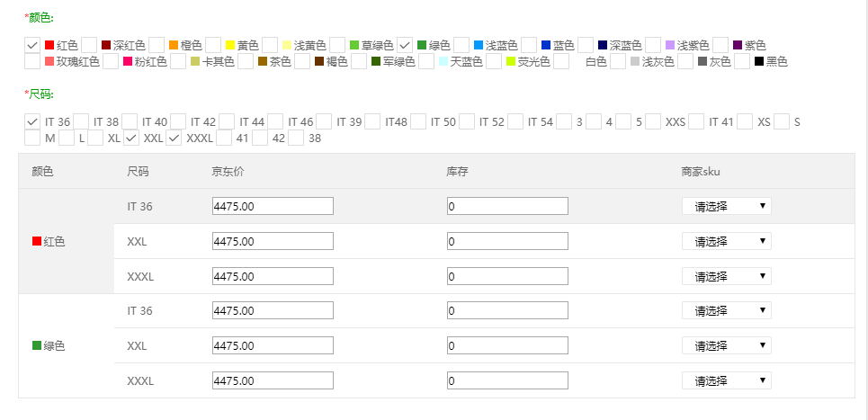
Task: Click 京东价 input for 绿色 XXXL row
Action: click(x=273, y=380)
